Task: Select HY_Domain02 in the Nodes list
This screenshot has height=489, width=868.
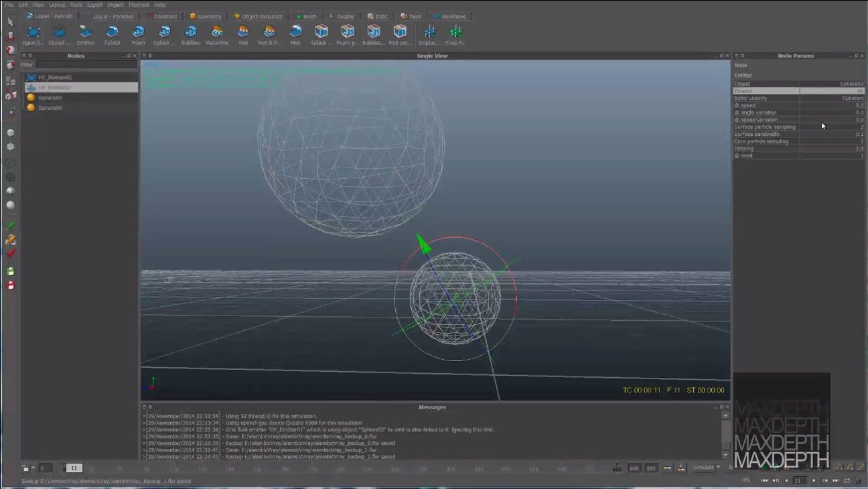Action: click(x=80, y=77)
